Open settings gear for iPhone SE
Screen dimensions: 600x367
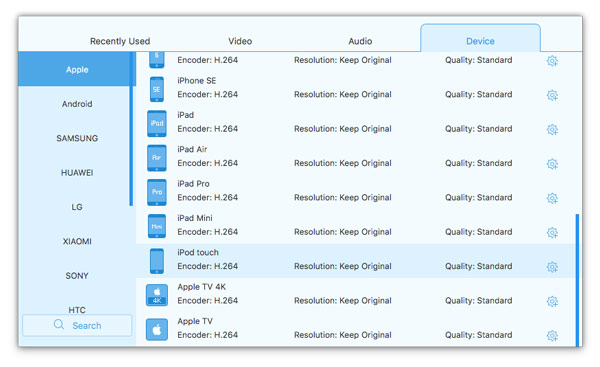point(552,95)
